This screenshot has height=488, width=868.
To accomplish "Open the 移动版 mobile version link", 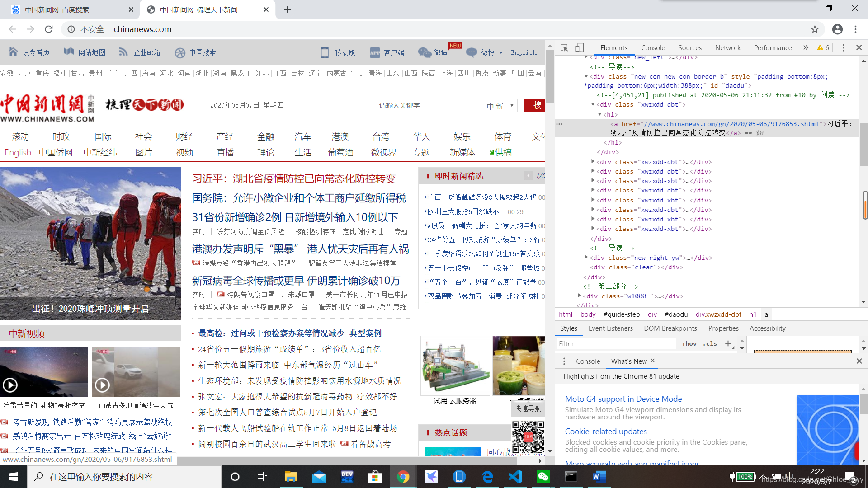I will click(338, 52).
